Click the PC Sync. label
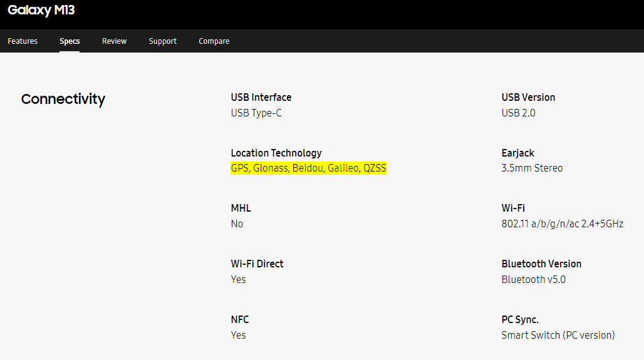 pyautogui.click(x=520, y=320)
